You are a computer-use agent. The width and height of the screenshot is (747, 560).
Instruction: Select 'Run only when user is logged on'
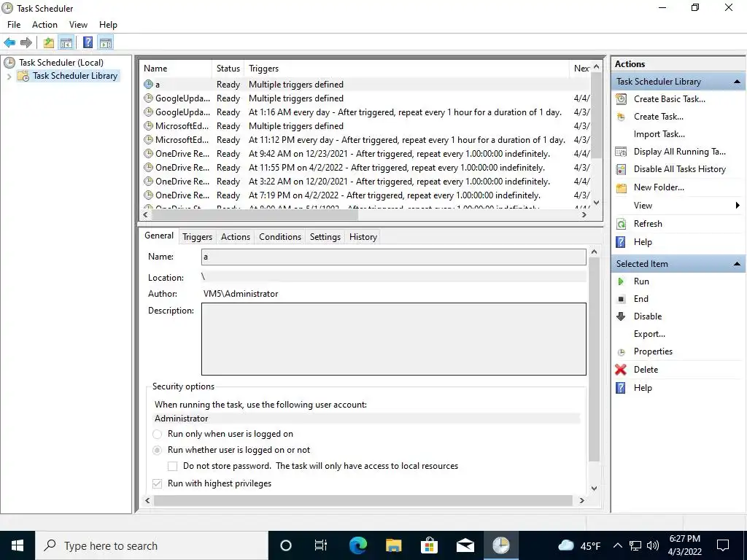click(157, 434)
